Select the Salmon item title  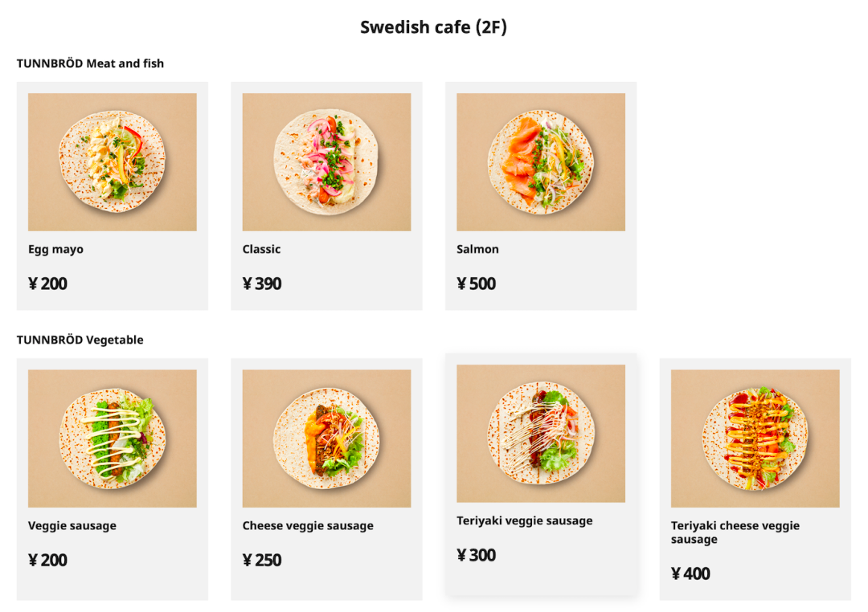tap(477, 249)
